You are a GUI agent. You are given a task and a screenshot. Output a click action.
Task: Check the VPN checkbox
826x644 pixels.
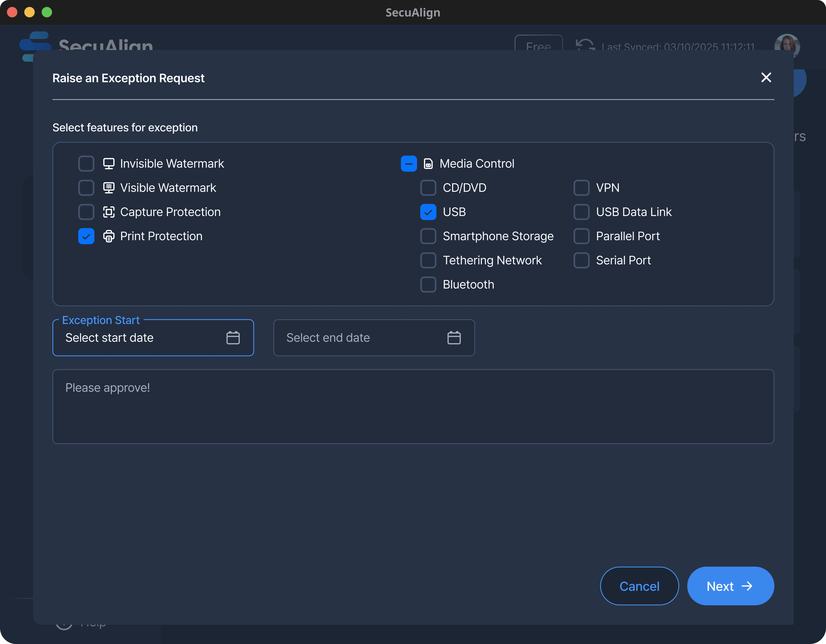point(581,188)
